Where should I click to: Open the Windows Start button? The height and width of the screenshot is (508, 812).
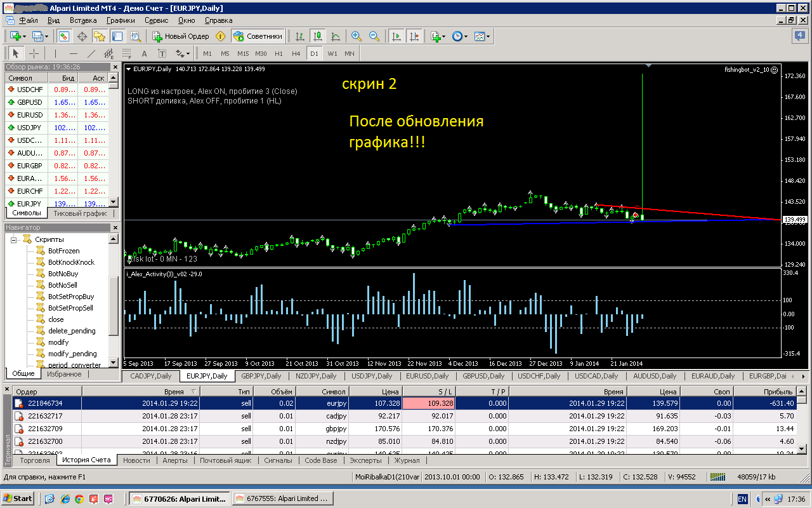pos(18,498)
